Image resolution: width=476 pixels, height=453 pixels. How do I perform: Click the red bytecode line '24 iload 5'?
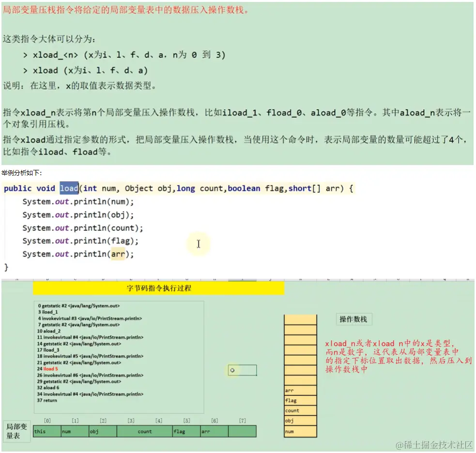[47, 369]
